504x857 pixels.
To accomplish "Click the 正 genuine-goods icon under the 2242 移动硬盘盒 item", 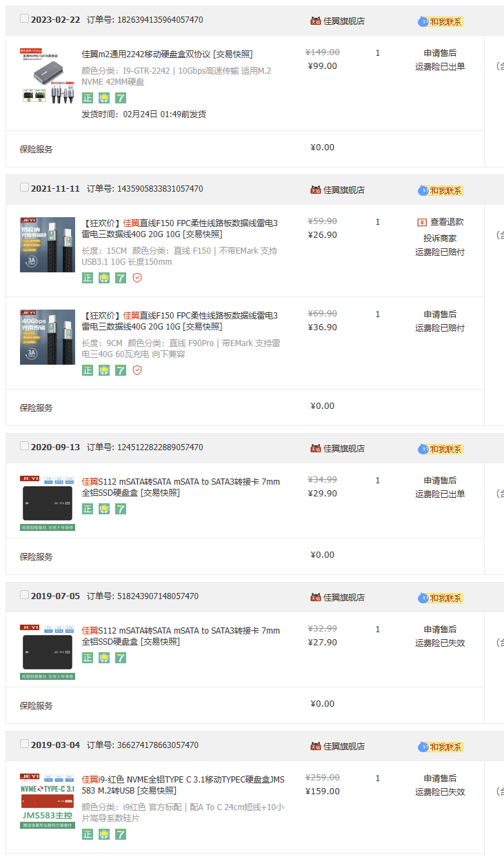I will pos(88,98).
